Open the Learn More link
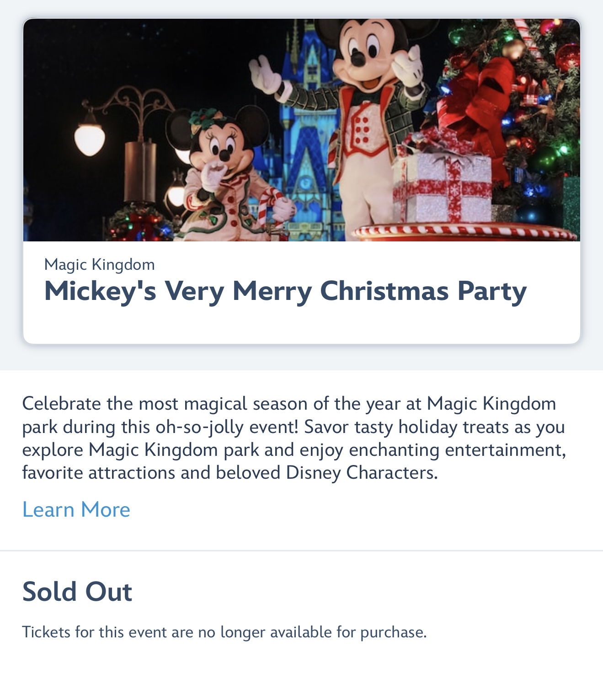This screenshot has height=700, width=603. coord(76,509)
